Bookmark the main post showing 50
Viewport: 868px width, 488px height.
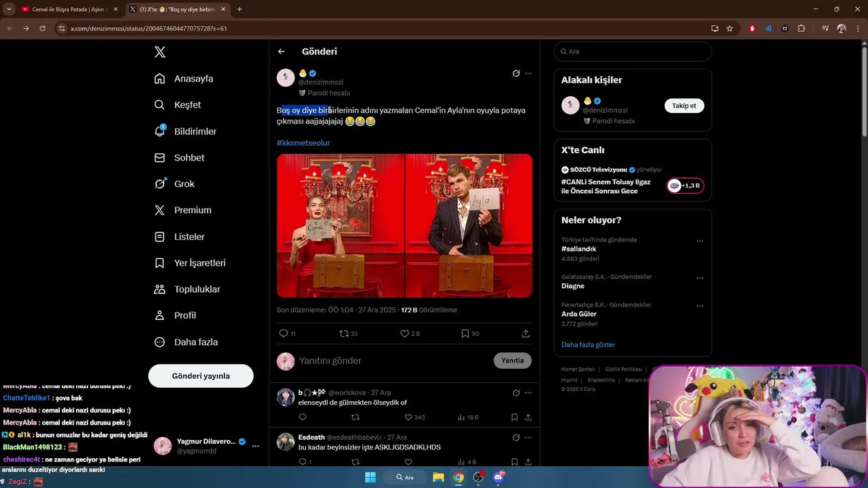(x=465, y=333)
